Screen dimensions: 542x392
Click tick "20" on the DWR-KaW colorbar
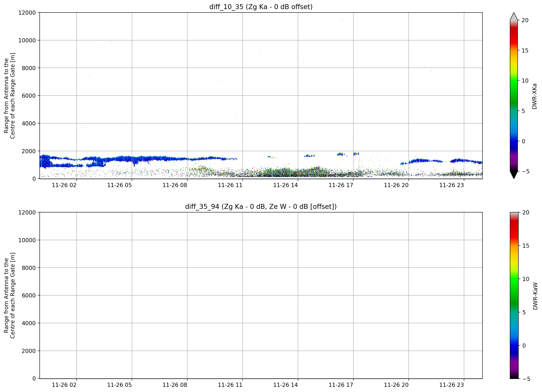(x=526, y=212)
